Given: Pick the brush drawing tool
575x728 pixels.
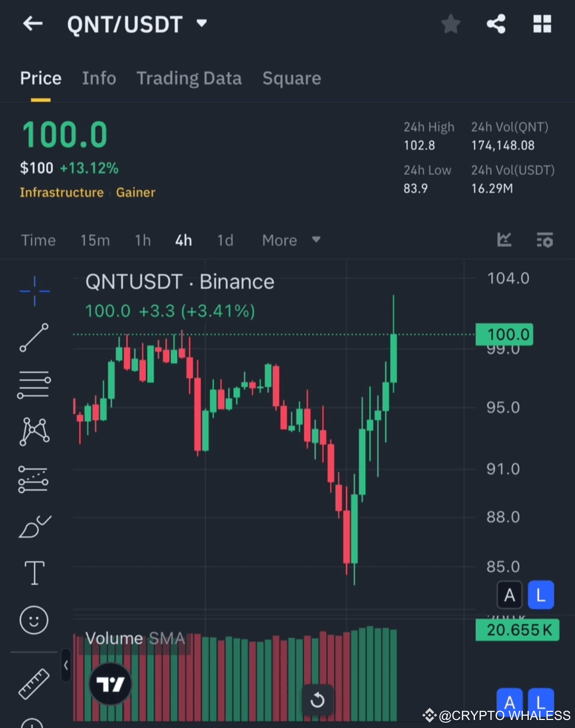Looking at the screenshot, I should (x=34, y=526).
